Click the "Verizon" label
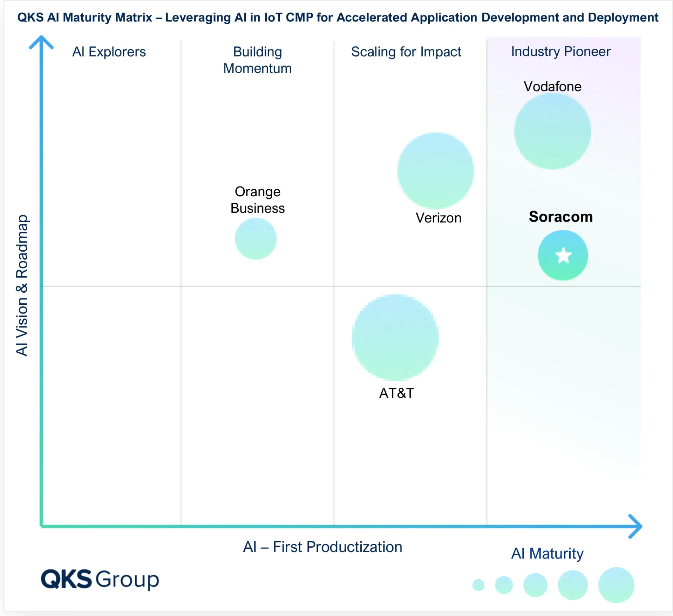 click(439, 218)
